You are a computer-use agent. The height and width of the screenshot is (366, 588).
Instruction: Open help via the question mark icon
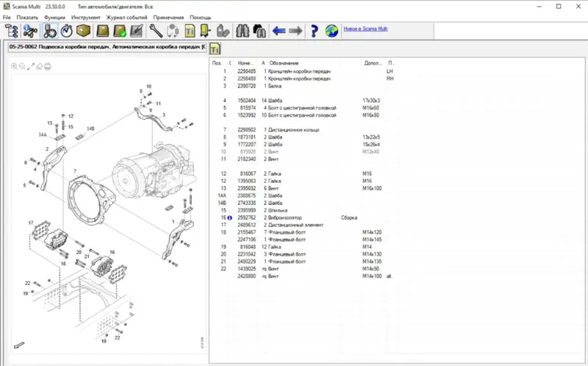click(x=315, y=31)
